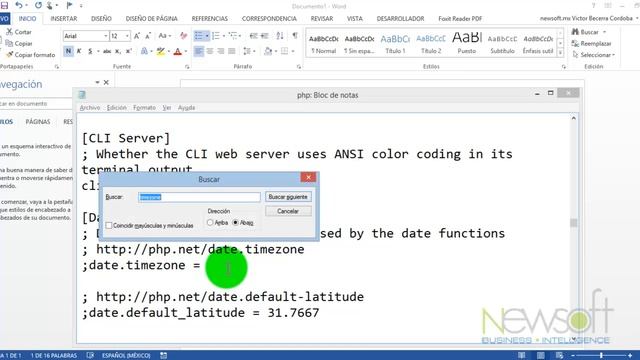The width and height of the screenshot is (640, 360).
Task: Apply the yellow text highlight color
Action: (160, 51)
